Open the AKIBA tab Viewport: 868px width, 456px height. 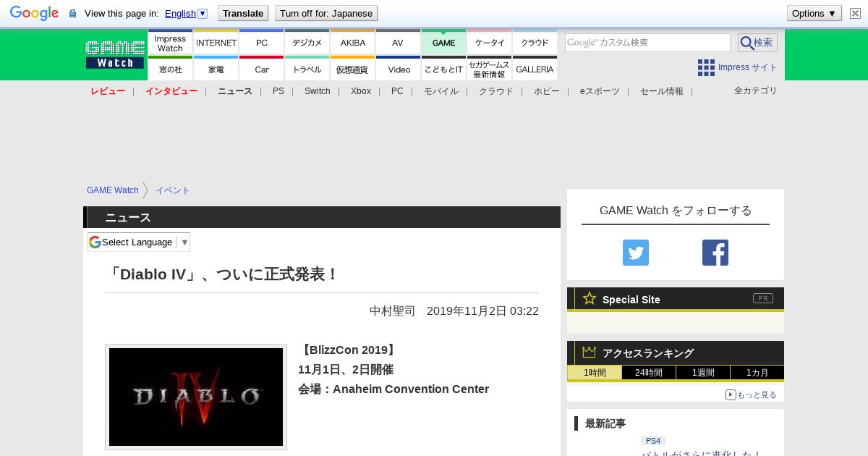click(353, 43)
